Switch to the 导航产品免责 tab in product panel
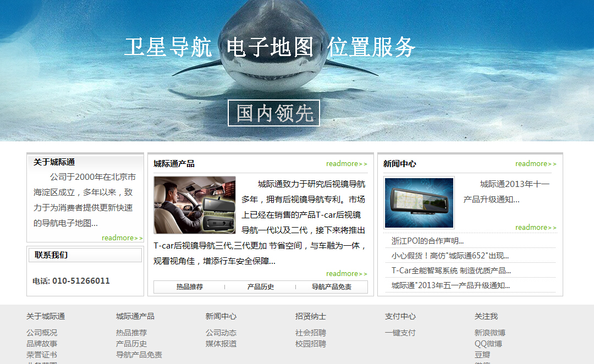This screenshot has height=364, width=594. pos(332,286)
